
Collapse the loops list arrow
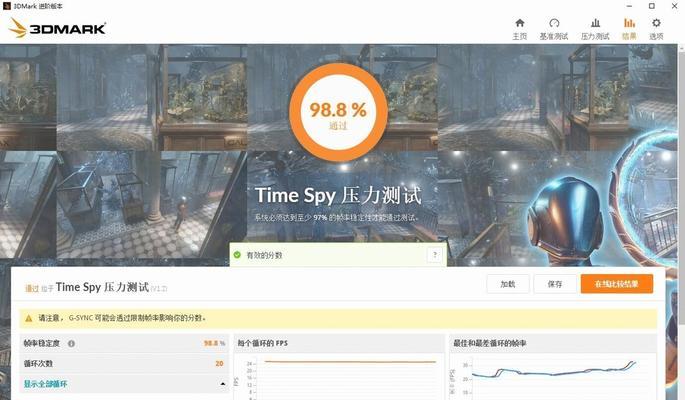223,384
